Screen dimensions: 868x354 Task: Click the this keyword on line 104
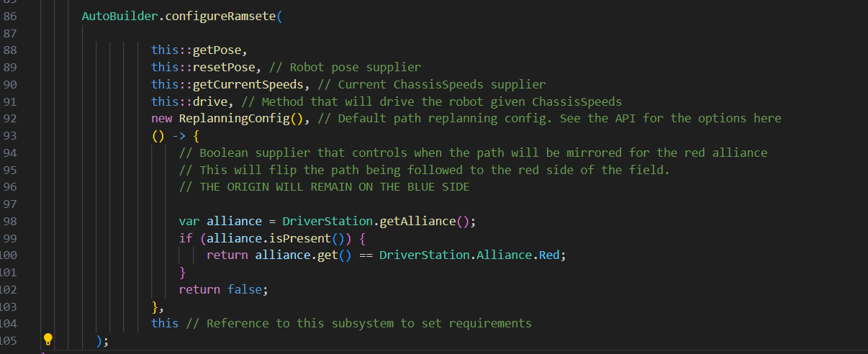165,323
